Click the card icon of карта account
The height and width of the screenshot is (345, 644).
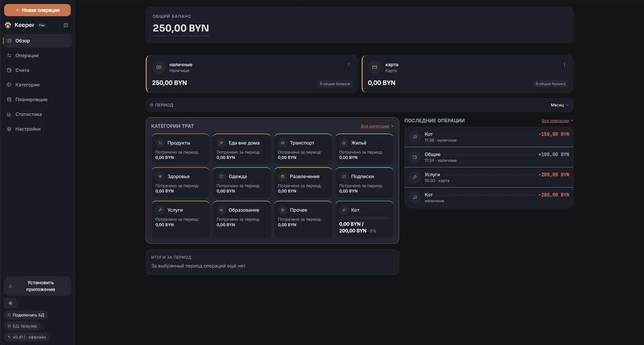374,67
